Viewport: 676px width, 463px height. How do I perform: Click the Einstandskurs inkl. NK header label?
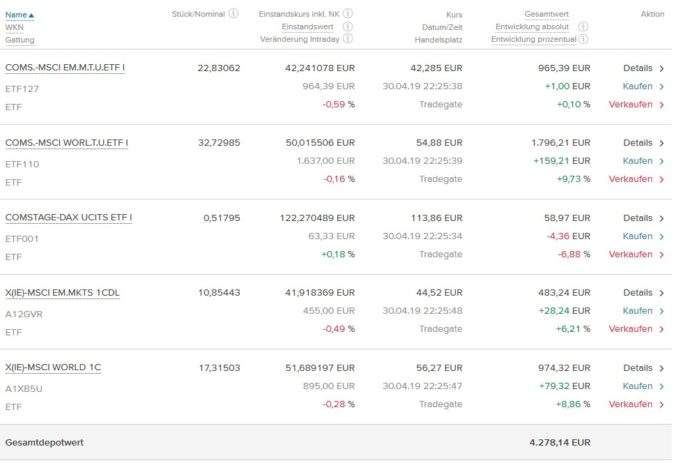pyautogui.click(x=299, y=14)
